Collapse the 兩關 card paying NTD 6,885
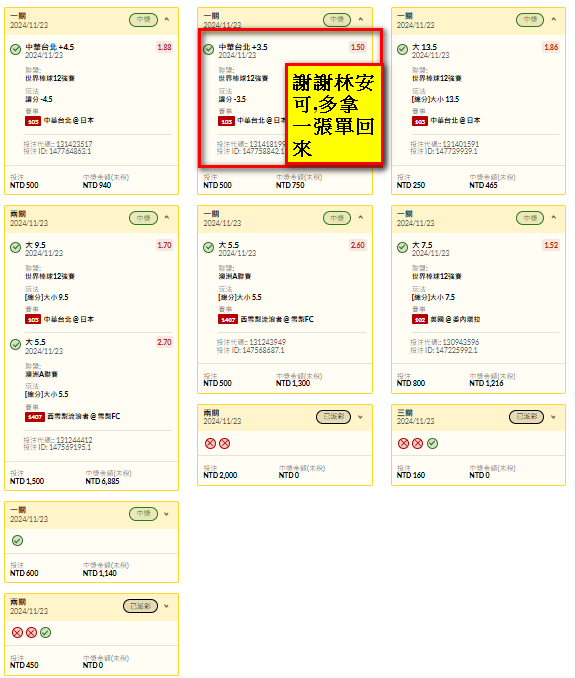This screenshot has width=576, height=678. click(x=167, y=217)
